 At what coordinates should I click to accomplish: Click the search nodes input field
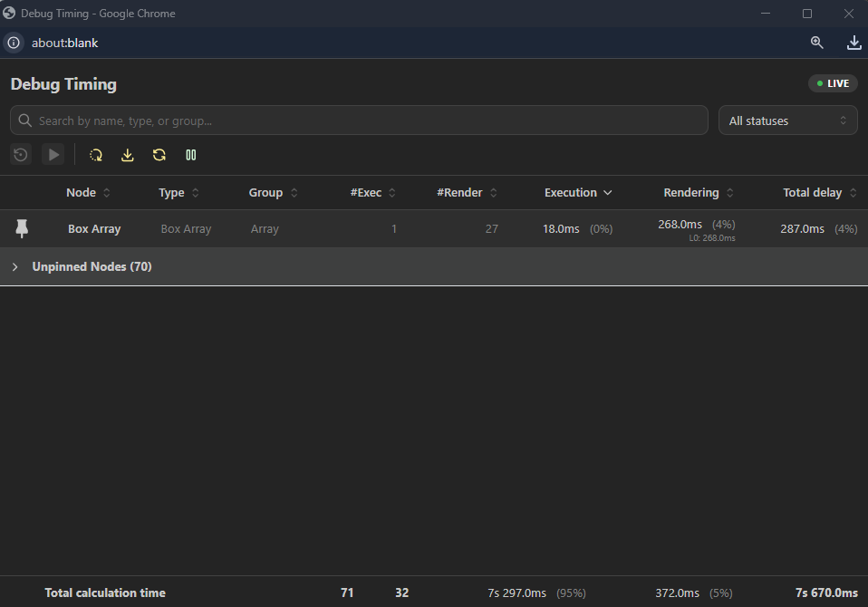point(362,120)
